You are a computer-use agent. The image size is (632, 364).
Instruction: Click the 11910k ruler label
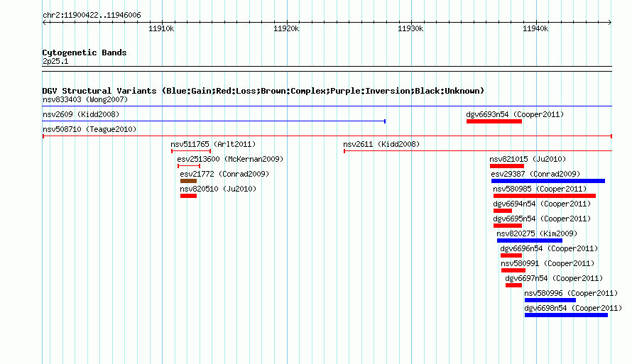pos(161,28)
